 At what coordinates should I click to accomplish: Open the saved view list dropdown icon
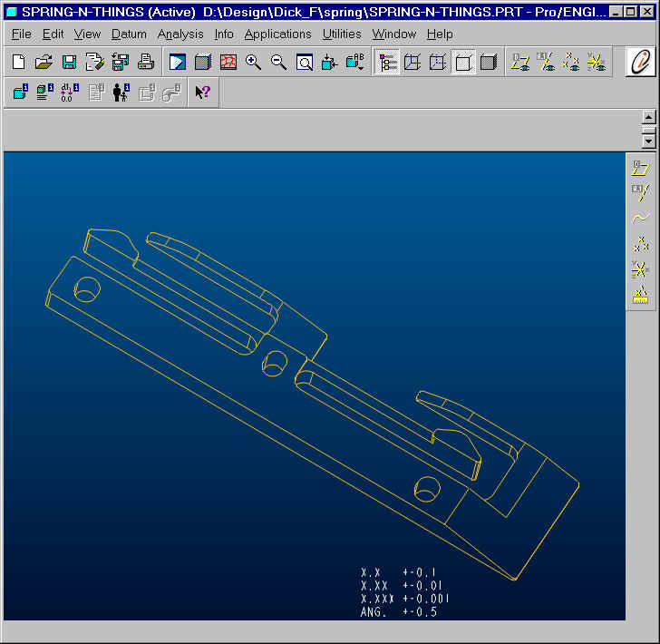[x=355, y=62]
